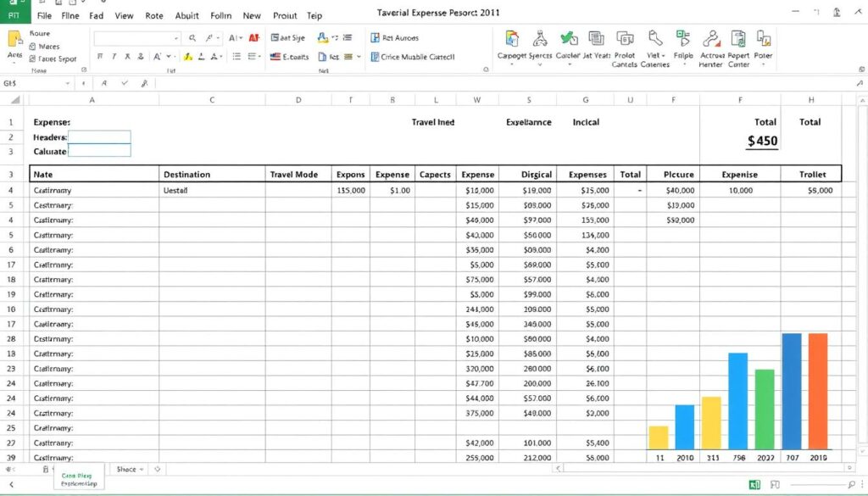This screenshot has width=868, height=496.
Task: Click the bulleted list icon
Action: (x=236, y=57)
